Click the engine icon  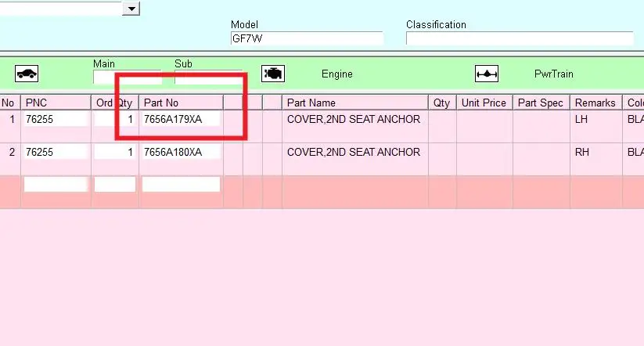pyautogui.click(x=273, y=74)
